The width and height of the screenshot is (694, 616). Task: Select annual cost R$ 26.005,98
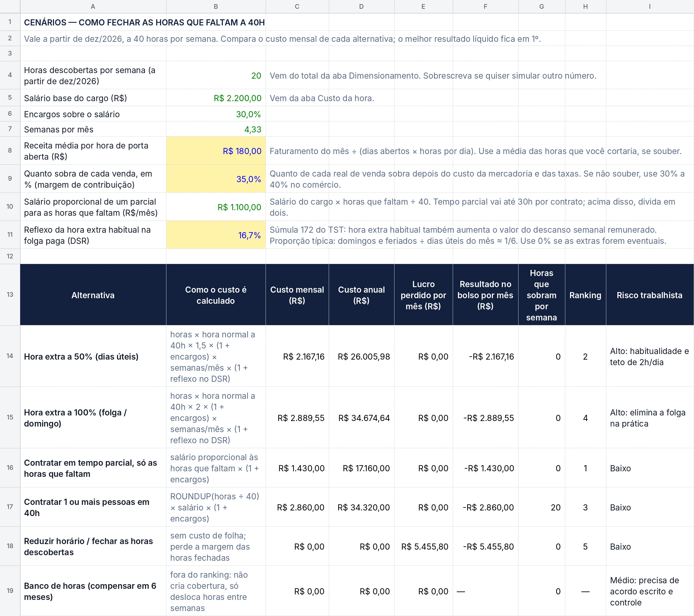point(361,356)
